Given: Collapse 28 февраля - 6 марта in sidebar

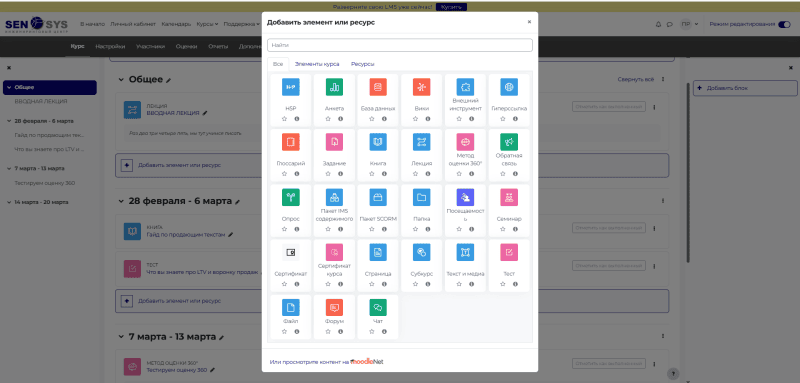Looking at the screenshot, I should [9, 121].
